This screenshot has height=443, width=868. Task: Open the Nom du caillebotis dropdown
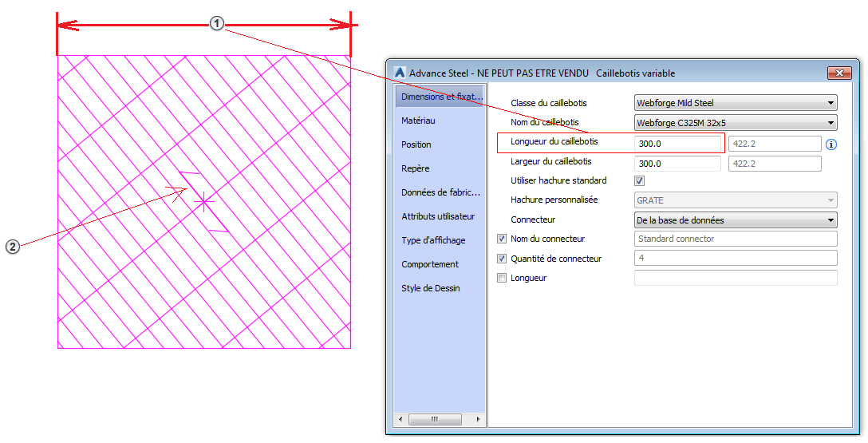[735, 122]
